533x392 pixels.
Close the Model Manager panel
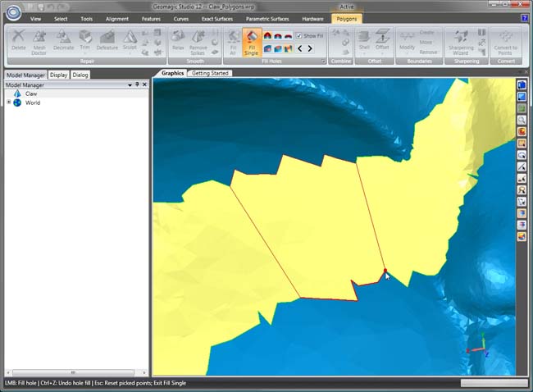coord(144,84)
